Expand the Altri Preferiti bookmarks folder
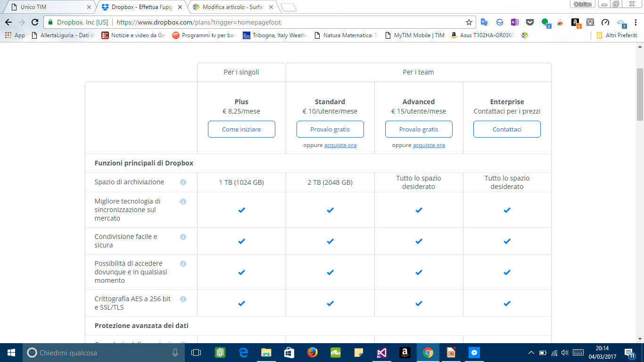This screenshot has width=644, height=362. (617, 35)
